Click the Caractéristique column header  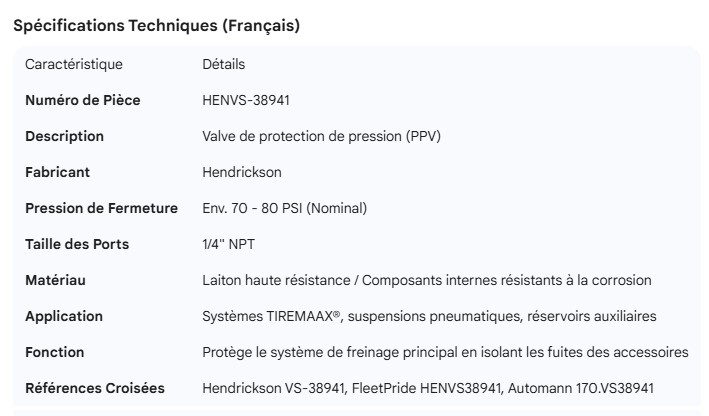coord(74,64)
